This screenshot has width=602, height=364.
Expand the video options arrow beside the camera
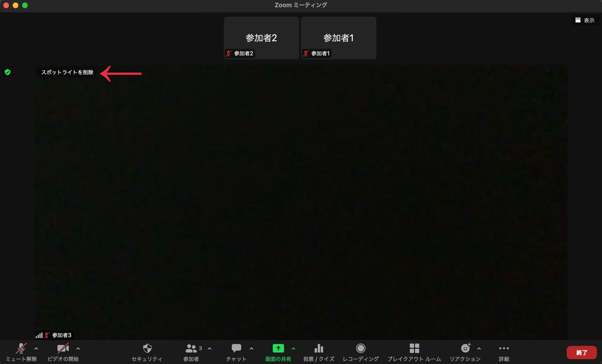click(x=78, y=349)
